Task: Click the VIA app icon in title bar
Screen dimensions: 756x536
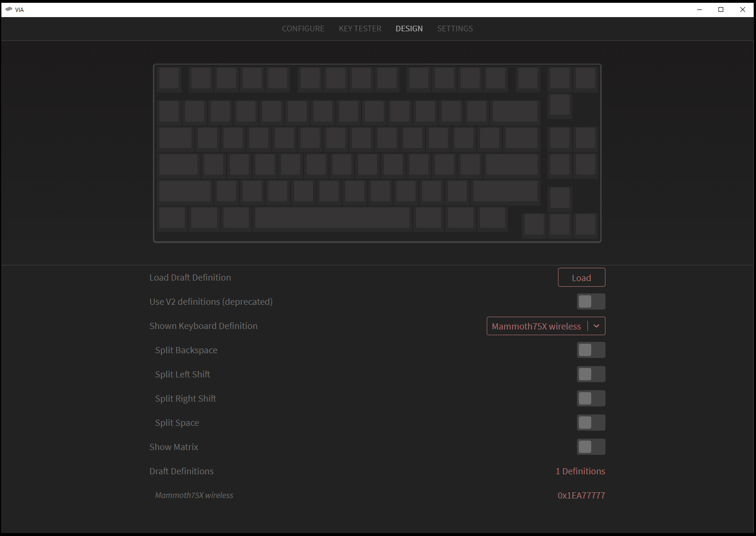Action: 9,9
